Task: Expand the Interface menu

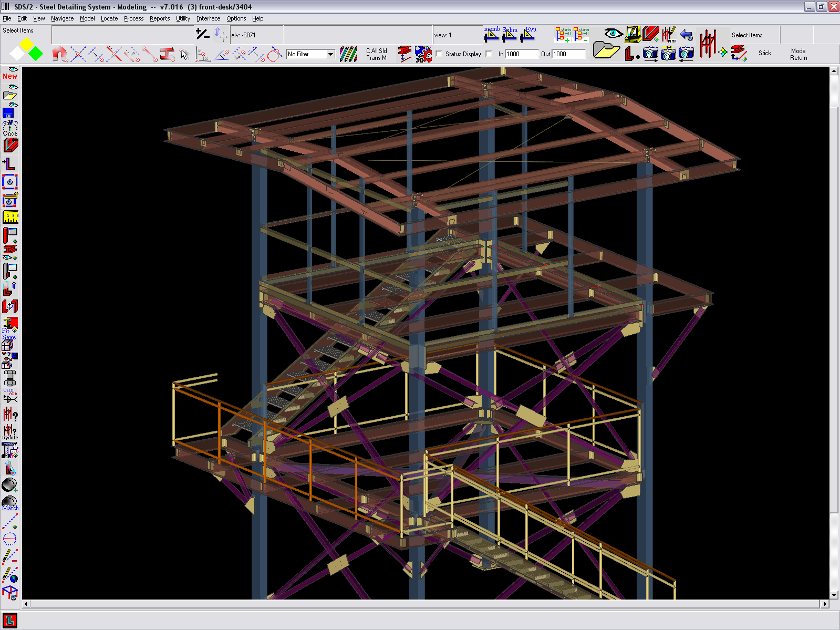Action: click(x=208, y=18)
